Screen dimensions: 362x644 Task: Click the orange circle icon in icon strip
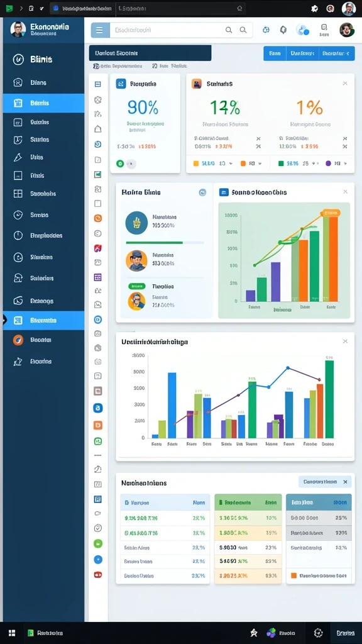(x=97, y=218)
